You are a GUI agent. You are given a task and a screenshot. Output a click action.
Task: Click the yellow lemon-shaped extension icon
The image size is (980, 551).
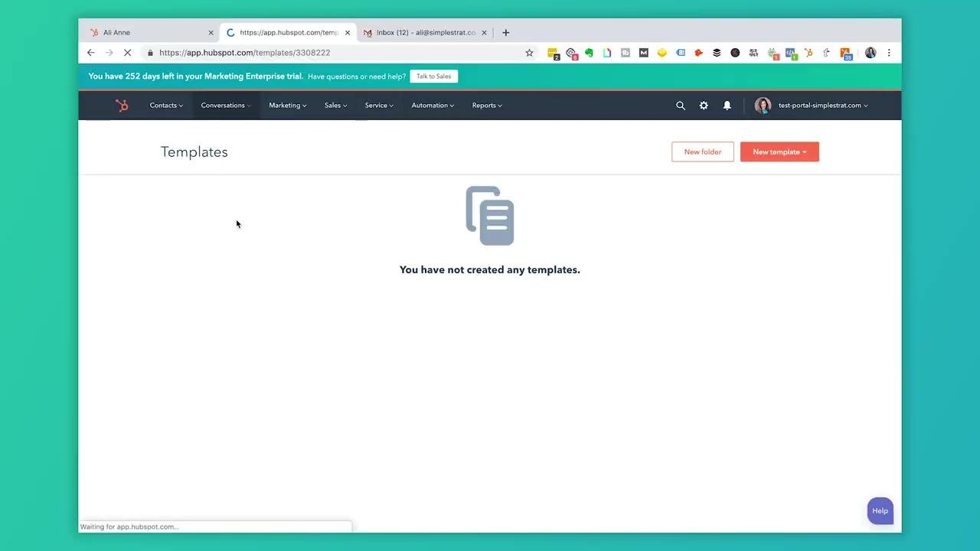click(x=662, y=53)
